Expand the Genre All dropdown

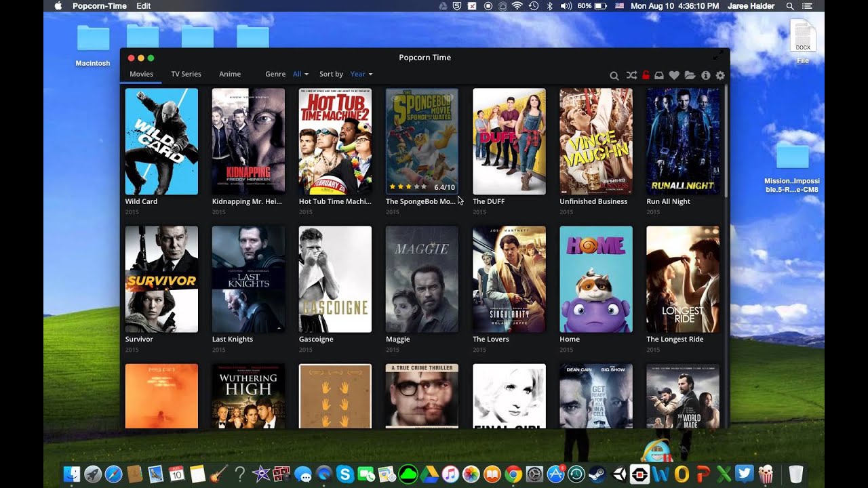pyautogui.click(x=300, y=74)
